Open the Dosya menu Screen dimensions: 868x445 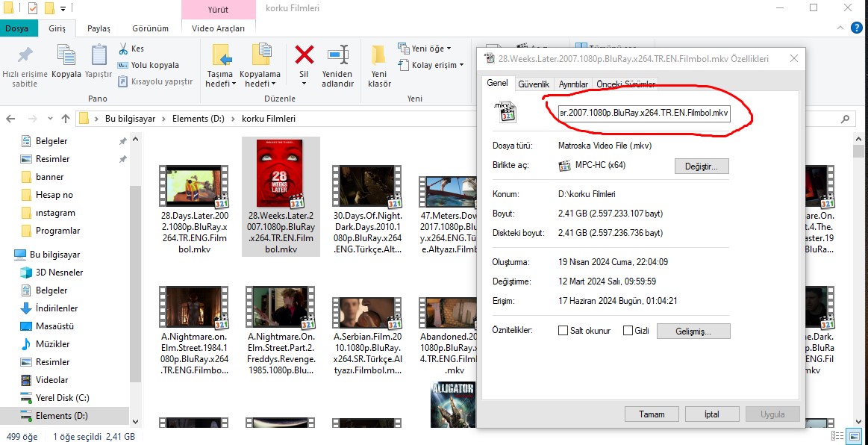[17, 28]
